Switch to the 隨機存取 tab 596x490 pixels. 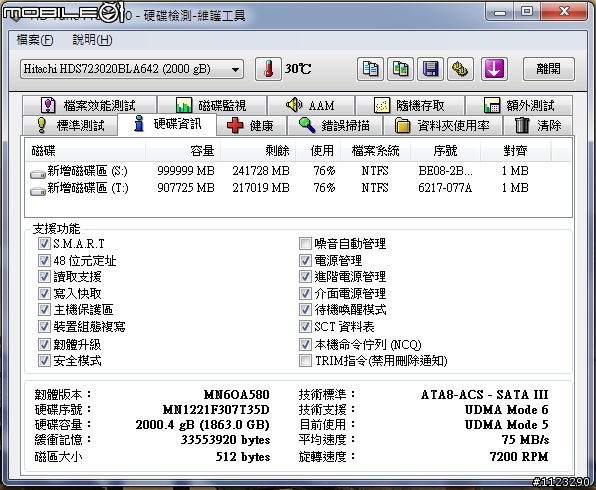point(410,105)
